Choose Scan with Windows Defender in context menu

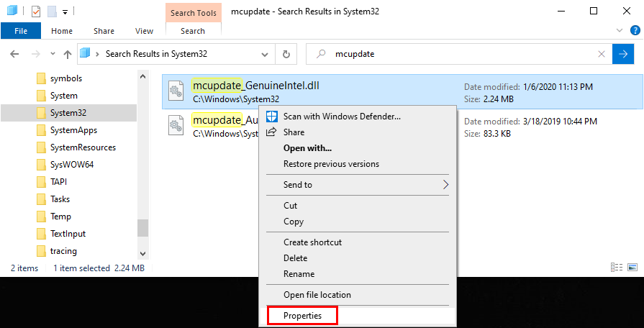pyautogui.click(x=358, y=117)
